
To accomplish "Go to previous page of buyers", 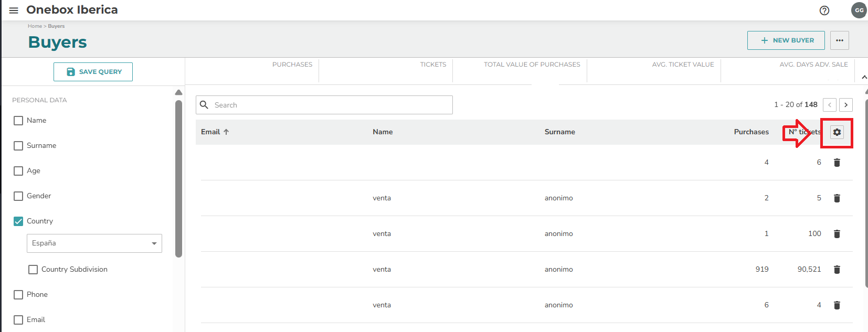I will click(830, 105).
